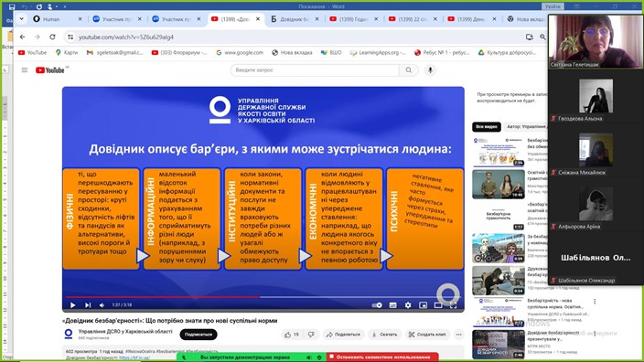Subscribe with the Подписаться button

pos(199,335)
